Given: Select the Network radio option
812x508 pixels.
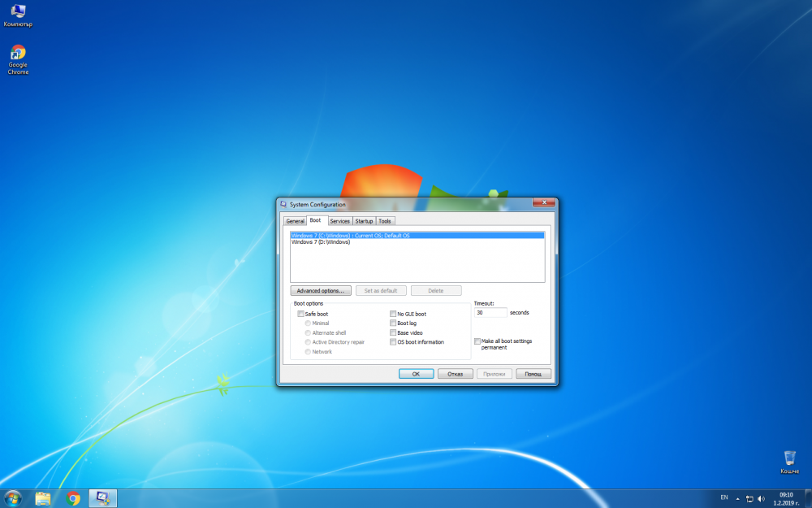Looking at the screenshot, I should pyautogui.click(x=308, y=352).
